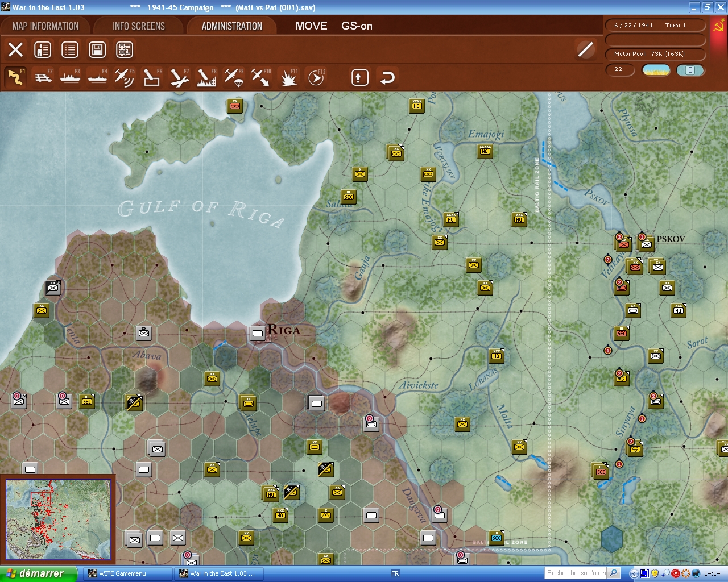The height and width of the screenshot is (582, 728).
Task: Select the ADMINISTRATION tab
Action: pos(231,26)
